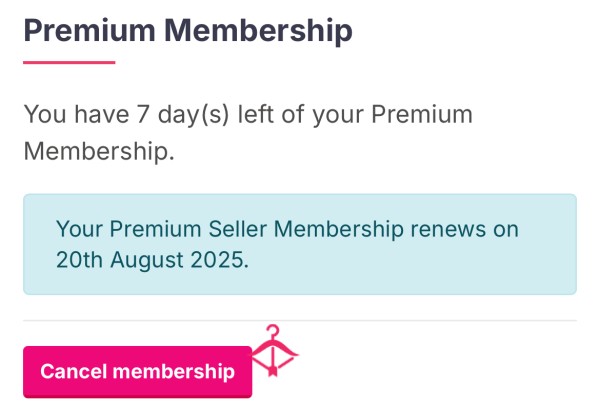Click the word 'Membership.' ending the paragraph

point(99,151)
